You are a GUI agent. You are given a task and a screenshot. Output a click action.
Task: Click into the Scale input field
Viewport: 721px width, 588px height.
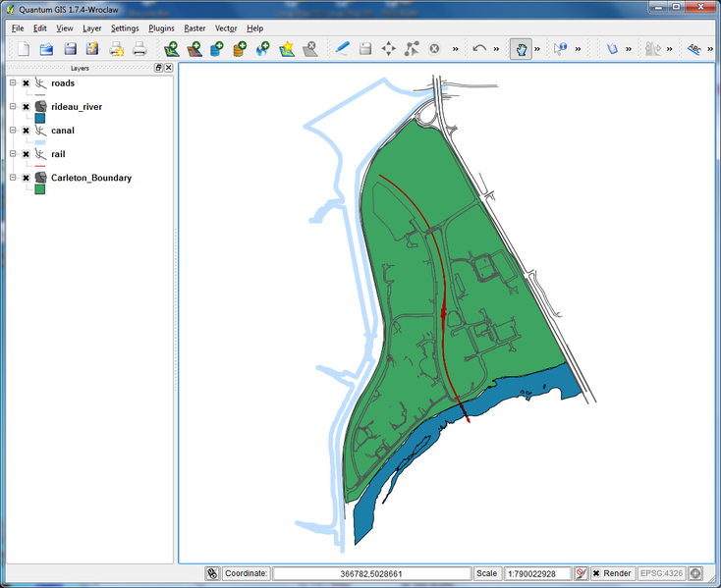tap(537, 573)
